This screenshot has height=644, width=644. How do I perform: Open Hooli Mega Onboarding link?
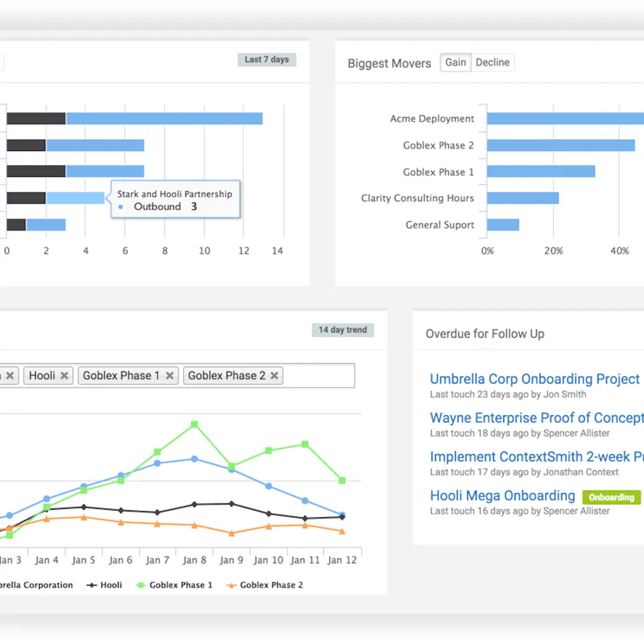tap(502, 496)
